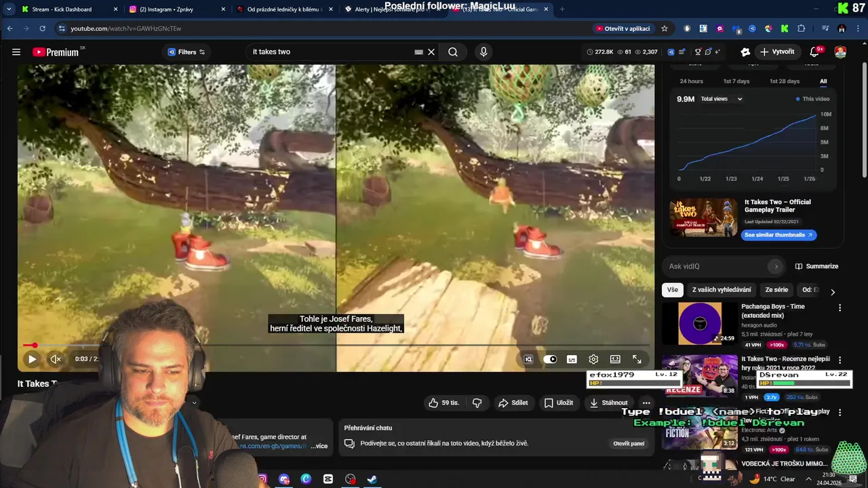The image size is (868, 488).
Task: Select 'Z vašich vyhledávání' filter chip
Action: (x=722, y=289)
